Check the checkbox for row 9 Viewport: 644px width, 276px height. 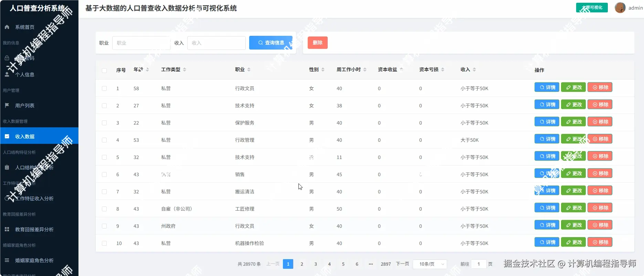(x=104, y=226)
